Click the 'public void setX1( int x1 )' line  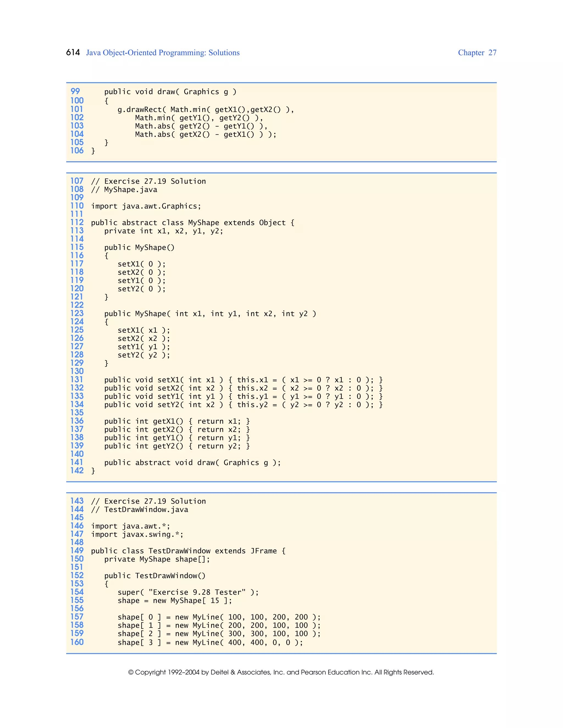tap(244, 380)
